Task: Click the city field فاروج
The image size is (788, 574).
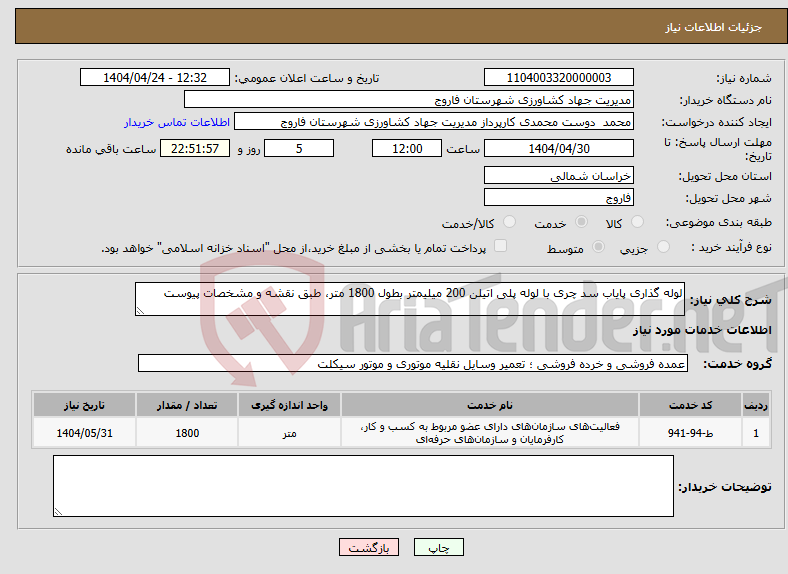Action: (558, 197)
